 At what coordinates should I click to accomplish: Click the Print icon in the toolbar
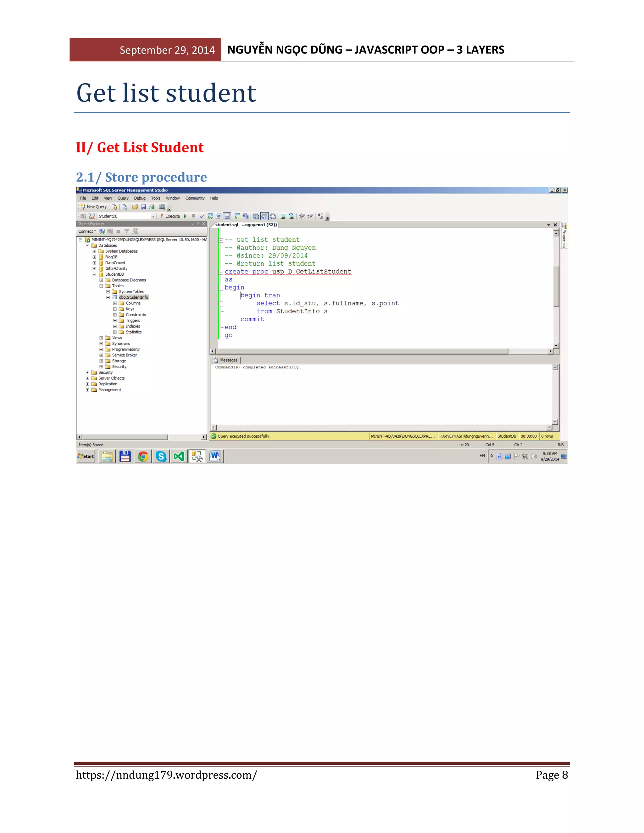[x=152, y=207]
